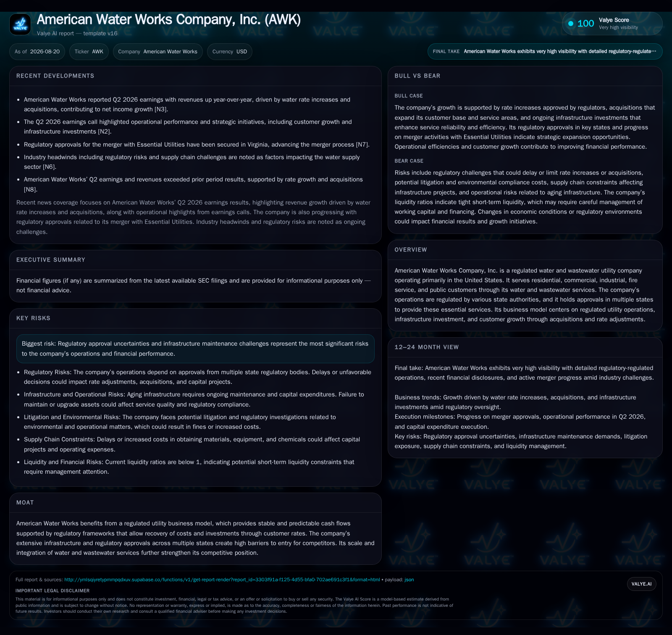Click the Litigation and Environmental Risks bullet

click(x=180, y=422)
